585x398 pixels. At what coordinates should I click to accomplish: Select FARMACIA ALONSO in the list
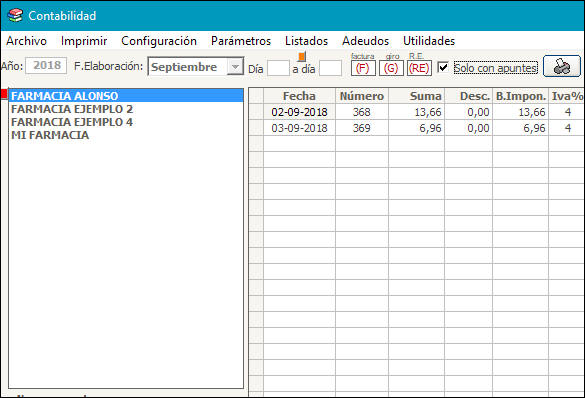click(126, 96)
